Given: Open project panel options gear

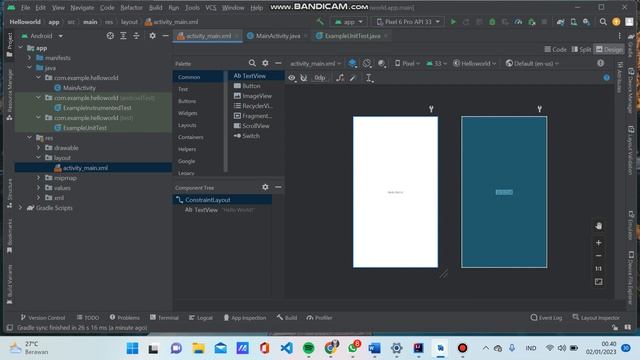Looking at the screenshot, I should [152, 36].
